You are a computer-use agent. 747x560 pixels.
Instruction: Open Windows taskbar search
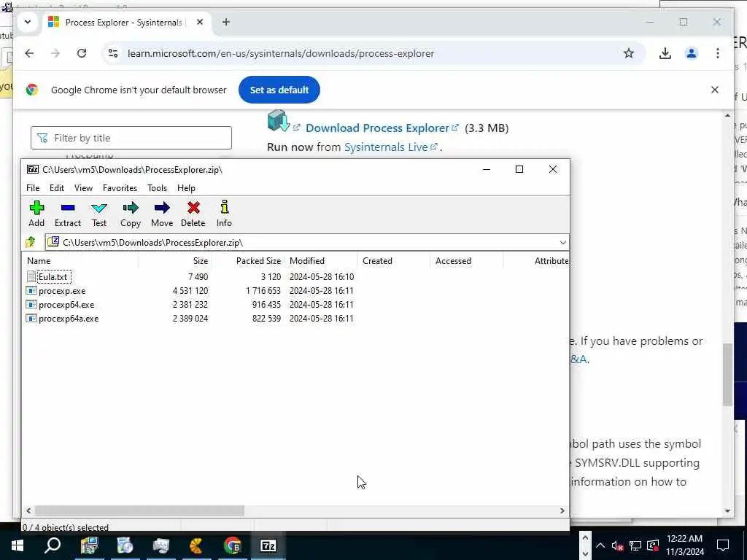[x=53, y=545]
